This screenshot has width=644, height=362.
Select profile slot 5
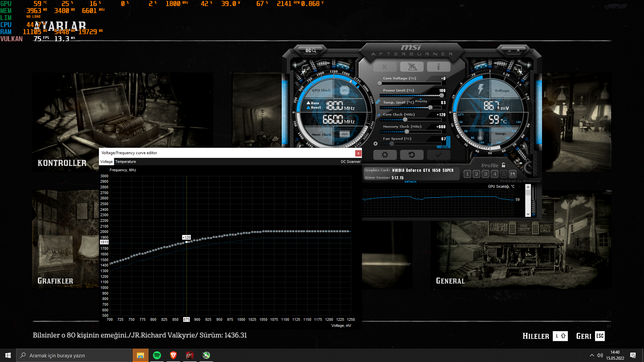pos(503,174)
